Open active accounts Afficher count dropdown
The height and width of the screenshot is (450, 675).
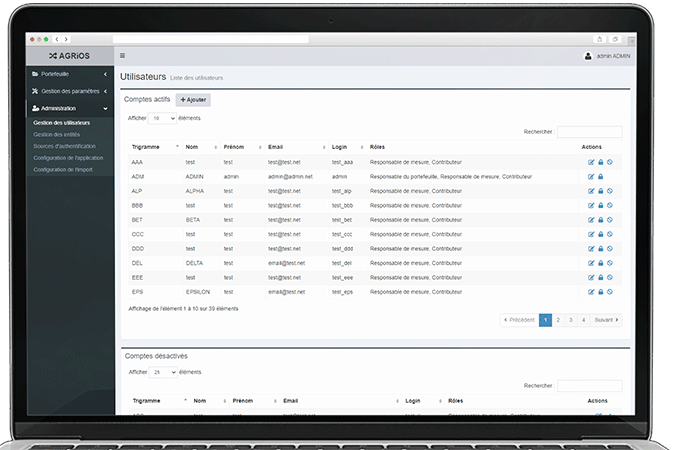tap(162, 118)
